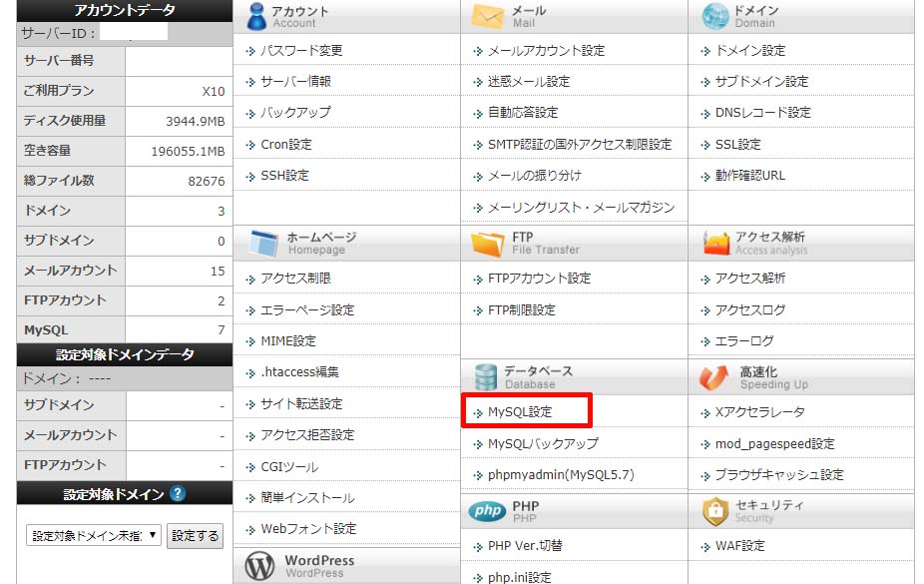Click the Domain globe icon
Viewport: 924px width, 584px height.
[715, 16]
